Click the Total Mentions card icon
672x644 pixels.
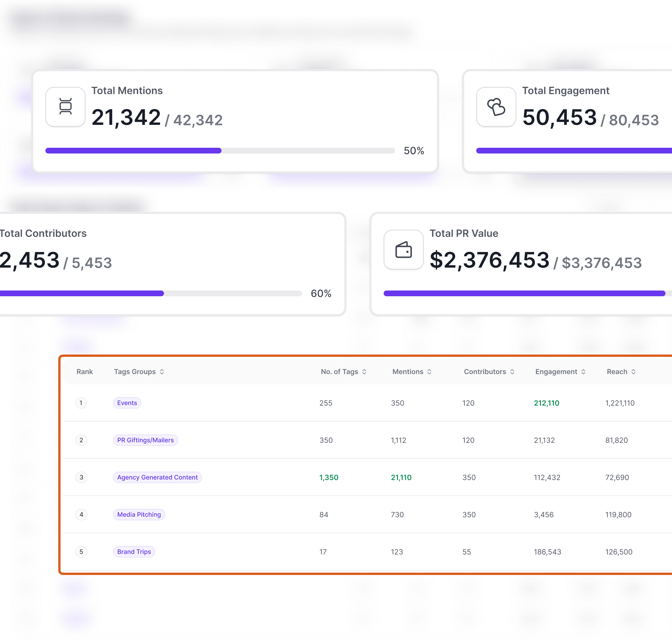coord(65,107)
